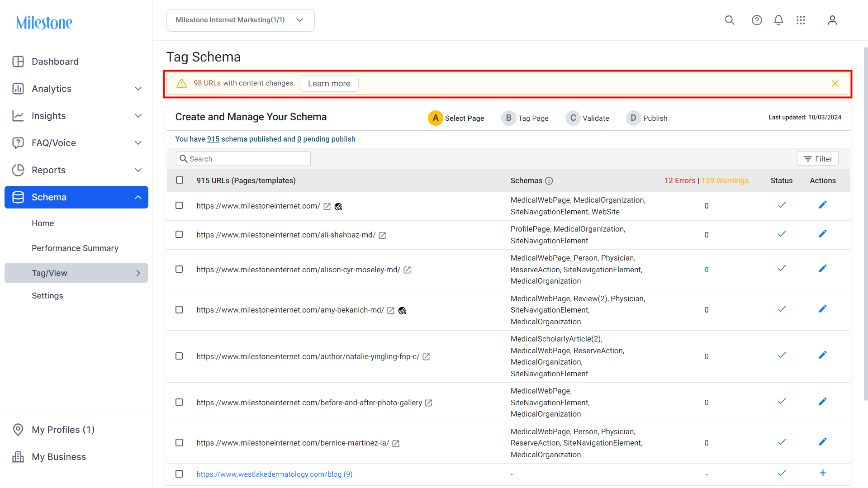Go to step C Validate
This screenshot has height=488, width=868.
(587, 118)
